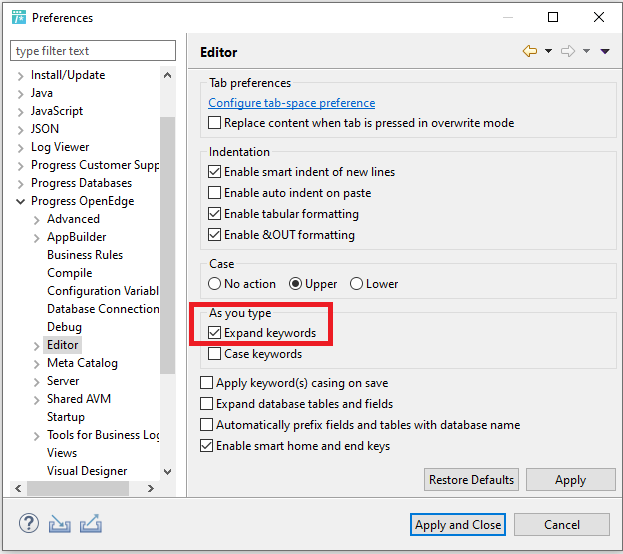Open the back history dropdown arrow

(548, 51)
